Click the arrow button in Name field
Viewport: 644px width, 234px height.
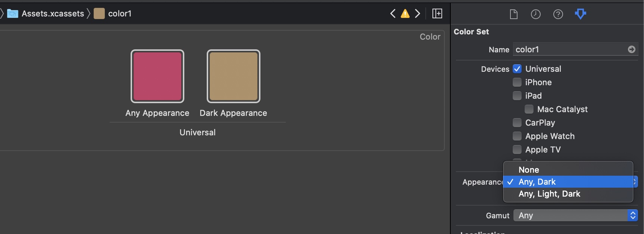point(631,49)
